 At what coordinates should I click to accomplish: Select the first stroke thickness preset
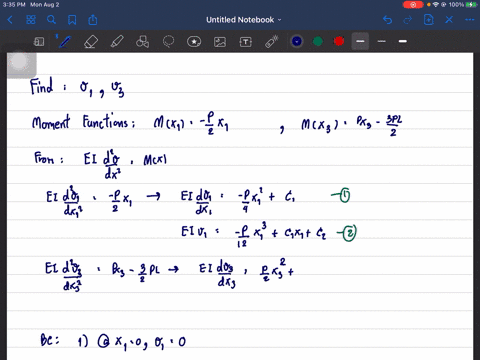pos(360,41)
